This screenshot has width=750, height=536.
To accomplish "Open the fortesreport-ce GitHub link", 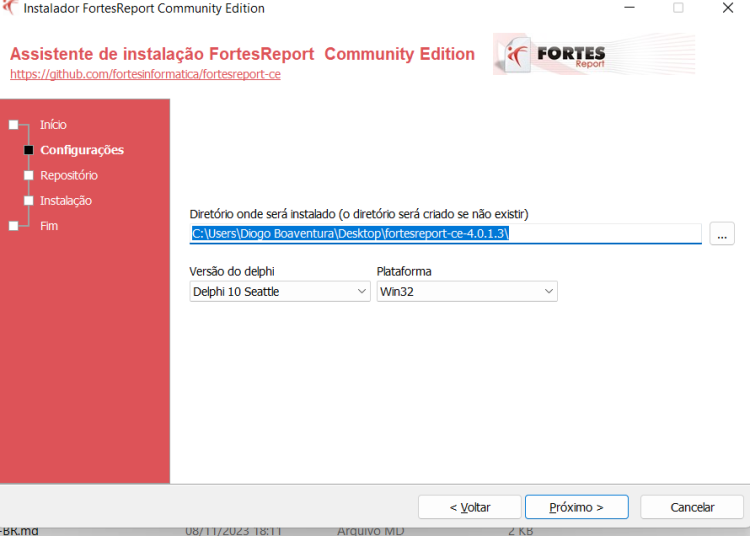I will [x=145, y=74].
